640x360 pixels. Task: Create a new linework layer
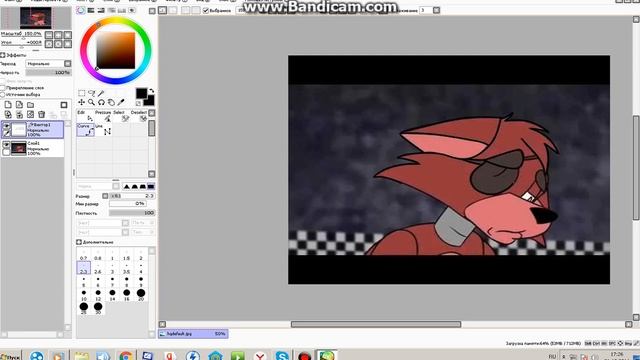(19, 105)
